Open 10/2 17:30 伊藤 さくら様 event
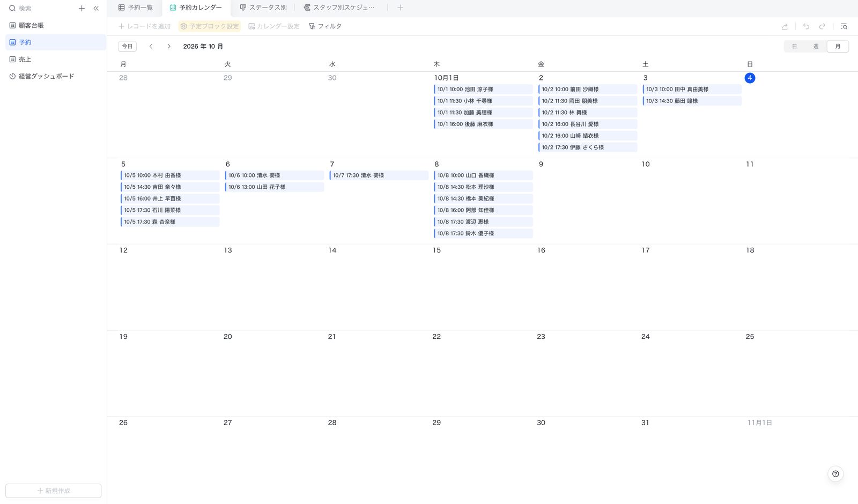Viewport: 858px width, 504px height. [x=588, y=147]
